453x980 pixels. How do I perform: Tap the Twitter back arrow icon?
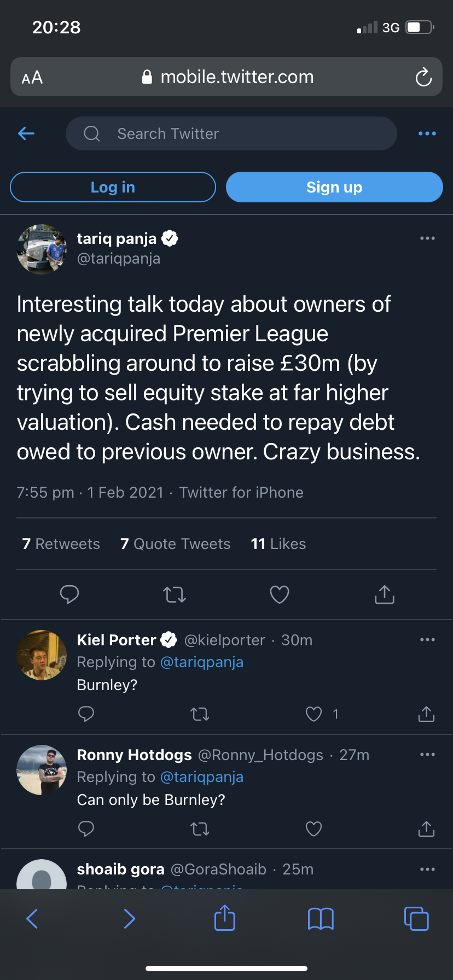26,133
